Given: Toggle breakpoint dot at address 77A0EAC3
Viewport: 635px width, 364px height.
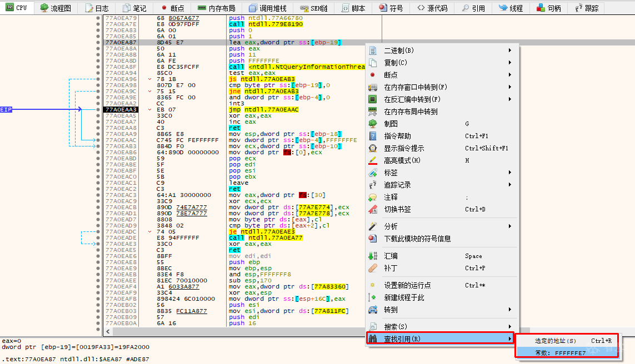Looking at the screenshot, I should [98, 195].
